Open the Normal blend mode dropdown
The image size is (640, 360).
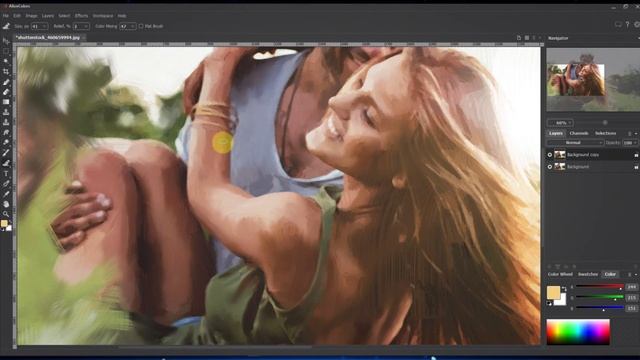(575, 143)
